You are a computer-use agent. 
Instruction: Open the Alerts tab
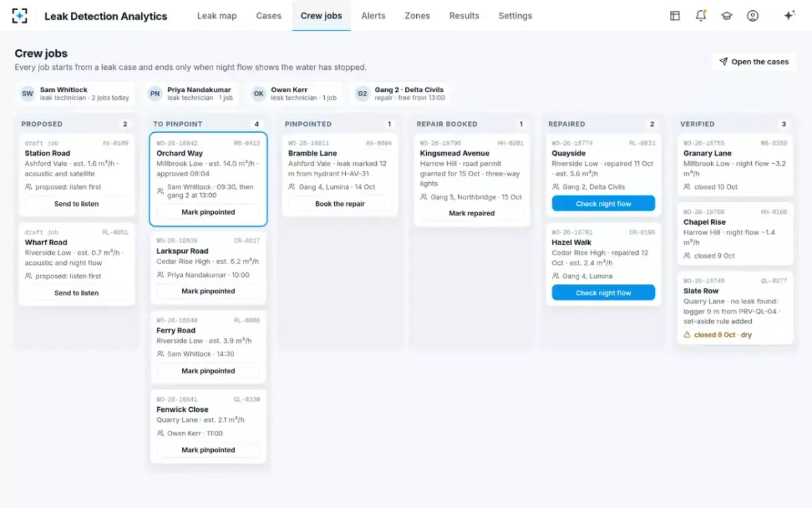[x=374, y=16]
